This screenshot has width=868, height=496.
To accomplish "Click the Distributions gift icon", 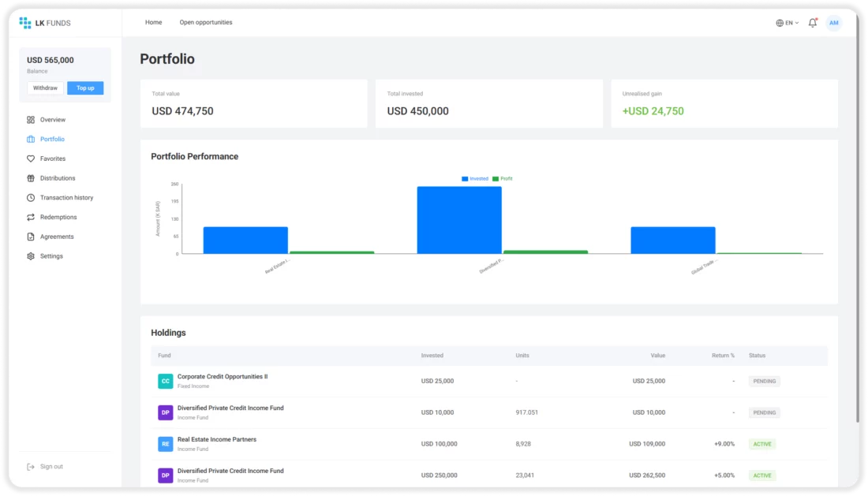I will (x=31, y=178).
